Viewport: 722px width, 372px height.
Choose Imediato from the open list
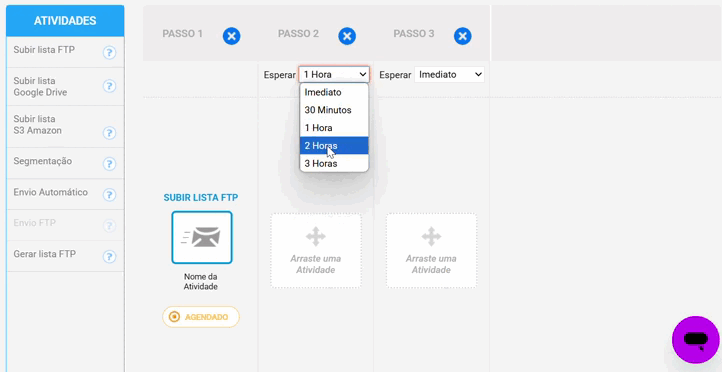tap(334, 93)
